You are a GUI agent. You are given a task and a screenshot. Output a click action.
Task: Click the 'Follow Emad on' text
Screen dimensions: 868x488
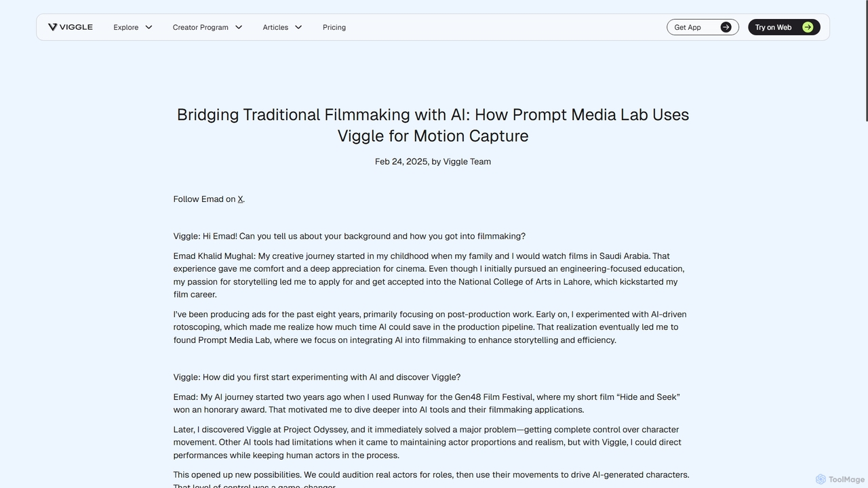point(204,199)
